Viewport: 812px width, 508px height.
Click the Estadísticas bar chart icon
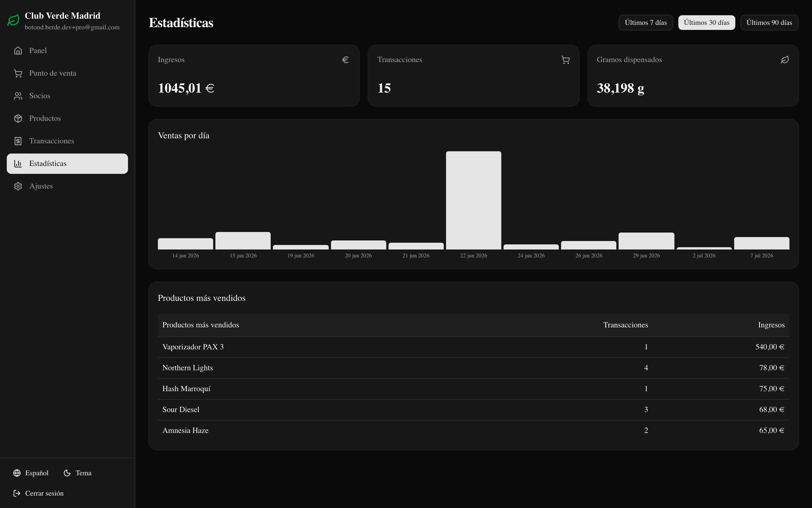pyautogui.click(x=18, y=164)
